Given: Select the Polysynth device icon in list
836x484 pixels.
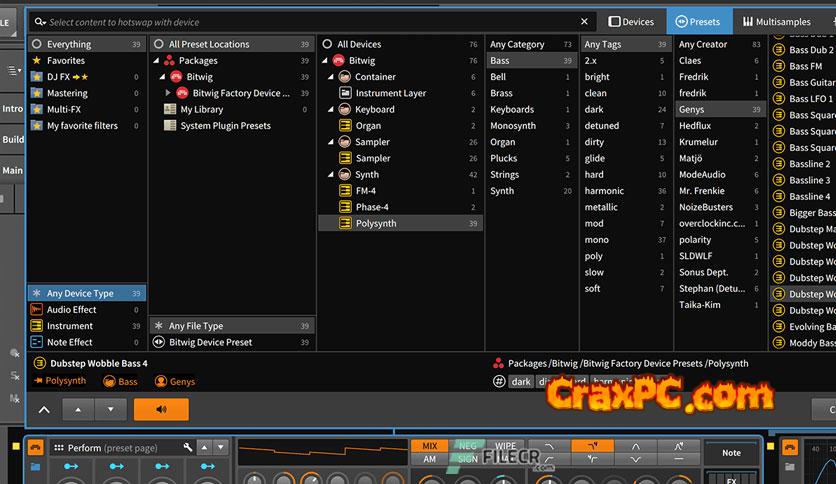Looking at the screenshot, I should pyautogui.click(x=345, y=224).
